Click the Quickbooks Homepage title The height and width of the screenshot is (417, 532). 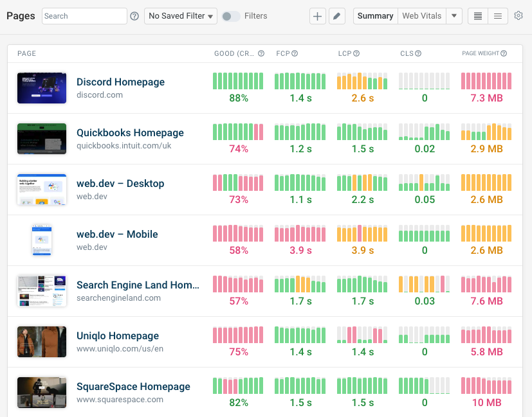tap(130, 133)
